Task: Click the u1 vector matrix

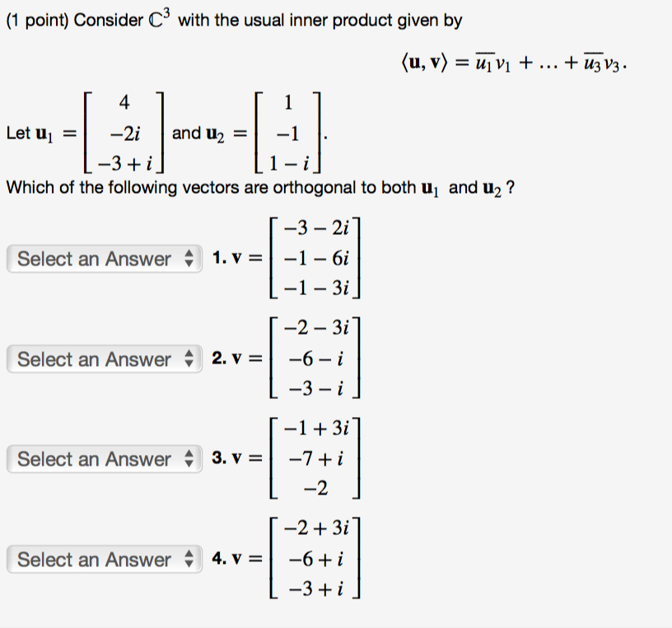Action: (124, 132)
